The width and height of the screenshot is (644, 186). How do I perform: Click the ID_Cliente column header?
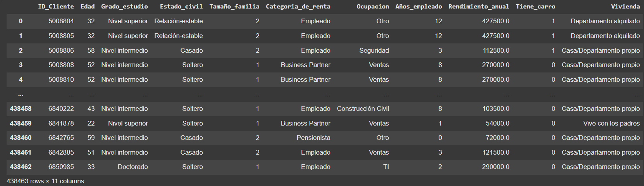point(56,7)
